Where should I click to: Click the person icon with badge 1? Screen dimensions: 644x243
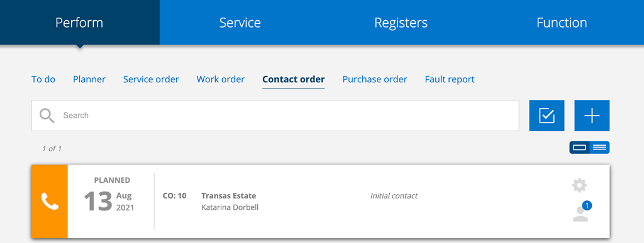tap(582, 212)
